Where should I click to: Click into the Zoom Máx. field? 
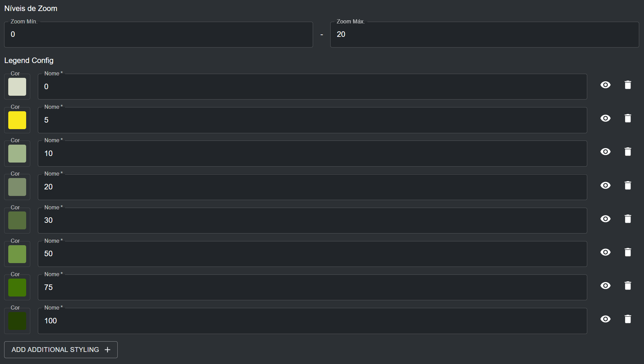click(x=484, y=34)
